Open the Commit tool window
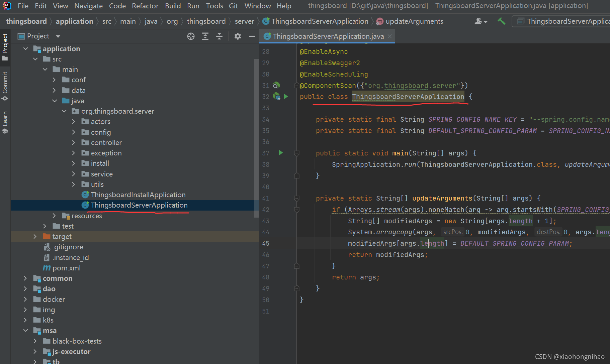Viewport: 610px width, 364px height. (5, 86)
